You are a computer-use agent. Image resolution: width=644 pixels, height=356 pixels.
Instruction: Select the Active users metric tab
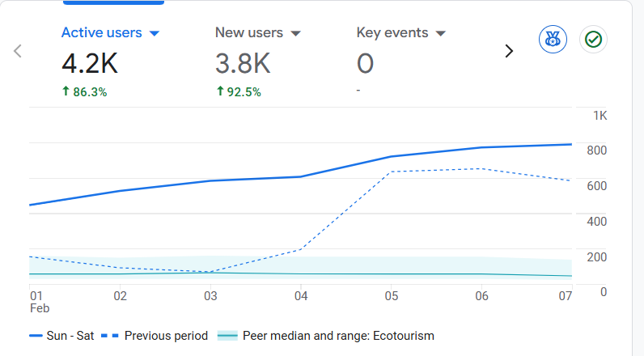tap(101, 33)
